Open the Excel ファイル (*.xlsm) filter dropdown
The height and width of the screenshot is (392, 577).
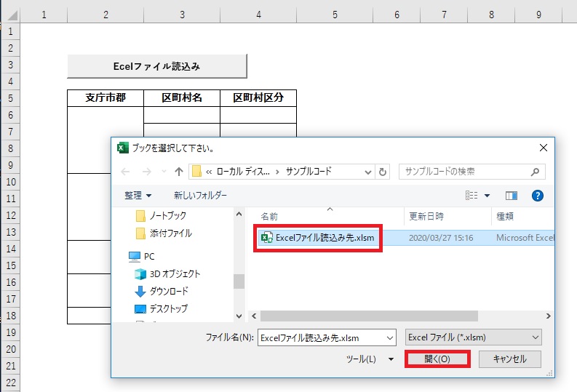coord(474,337)
